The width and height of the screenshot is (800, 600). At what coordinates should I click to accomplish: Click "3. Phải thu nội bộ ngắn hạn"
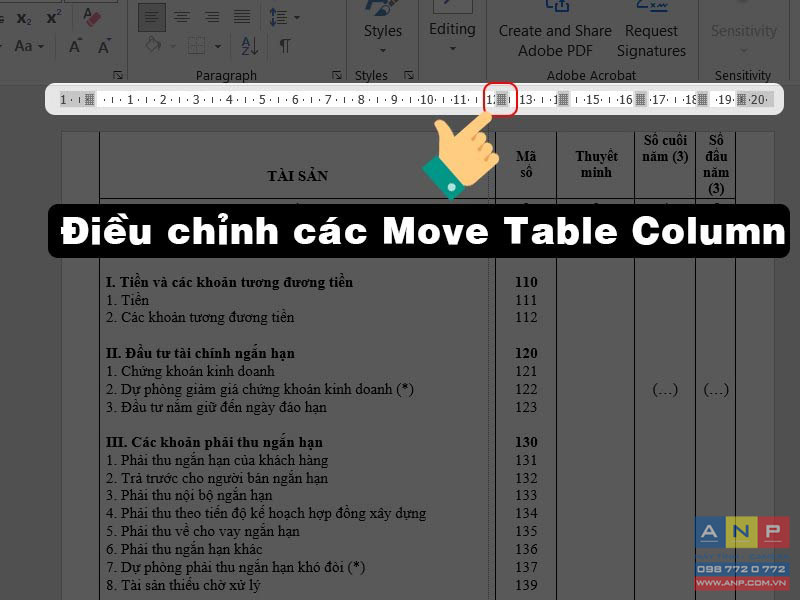[189, 495]
